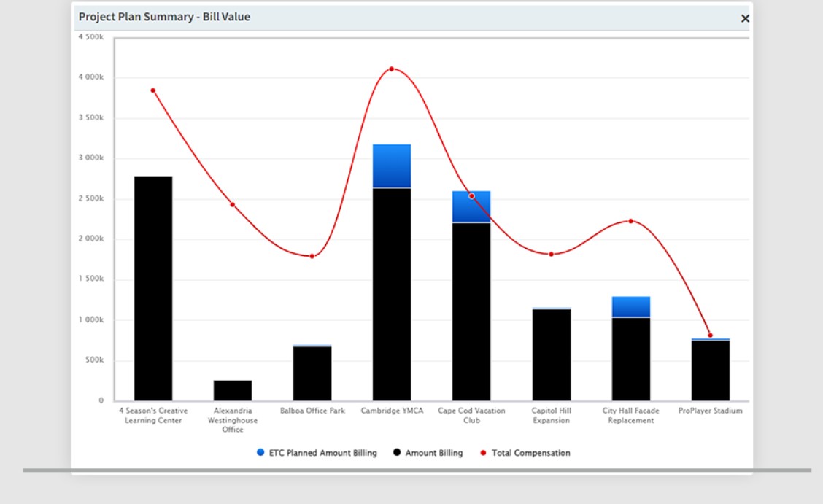
Task: Close the Project Plan Summary dialog
Action: pyautogui.click(x=745, y=18)
